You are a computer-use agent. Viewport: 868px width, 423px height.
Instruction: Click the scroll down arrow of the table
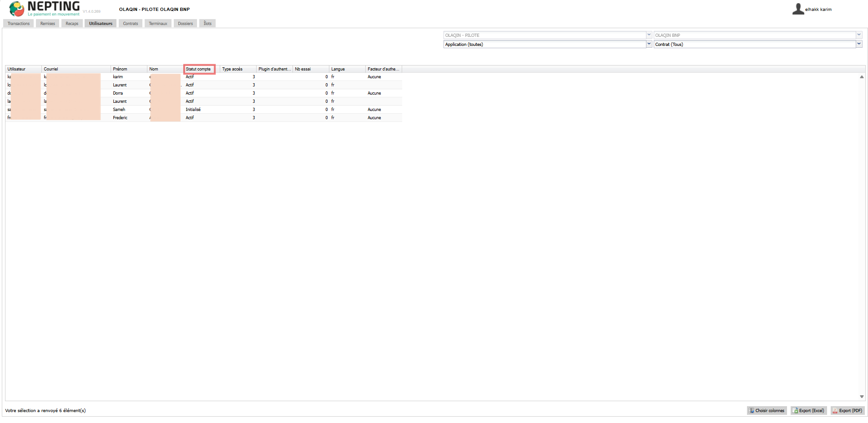[x=862, y=397]
